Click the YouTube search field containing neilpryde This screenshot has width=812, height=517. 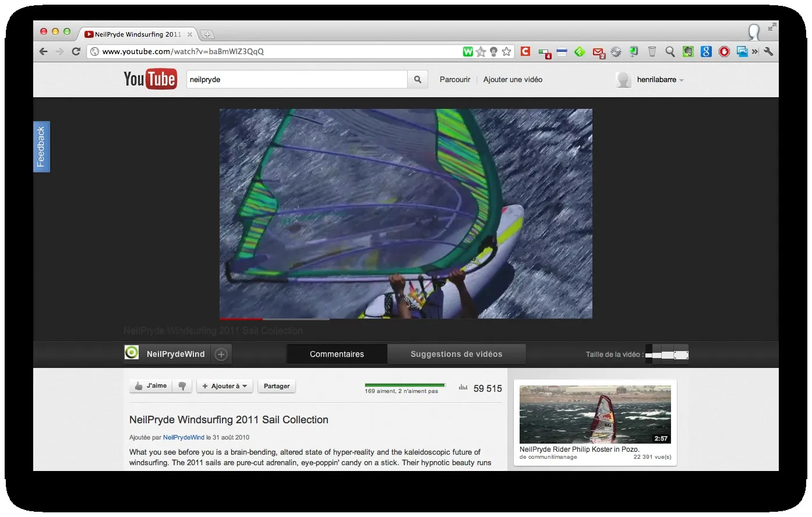coord(296,80)
